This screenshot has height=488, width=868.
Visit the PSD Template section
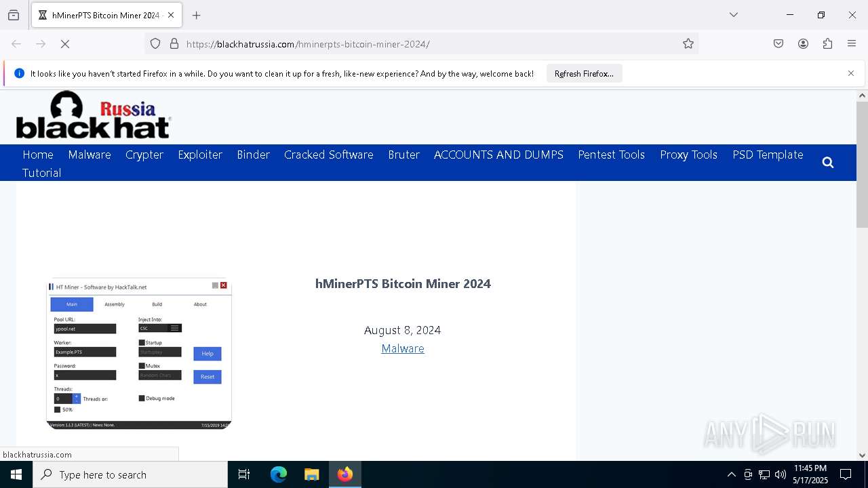click(768, 155)
